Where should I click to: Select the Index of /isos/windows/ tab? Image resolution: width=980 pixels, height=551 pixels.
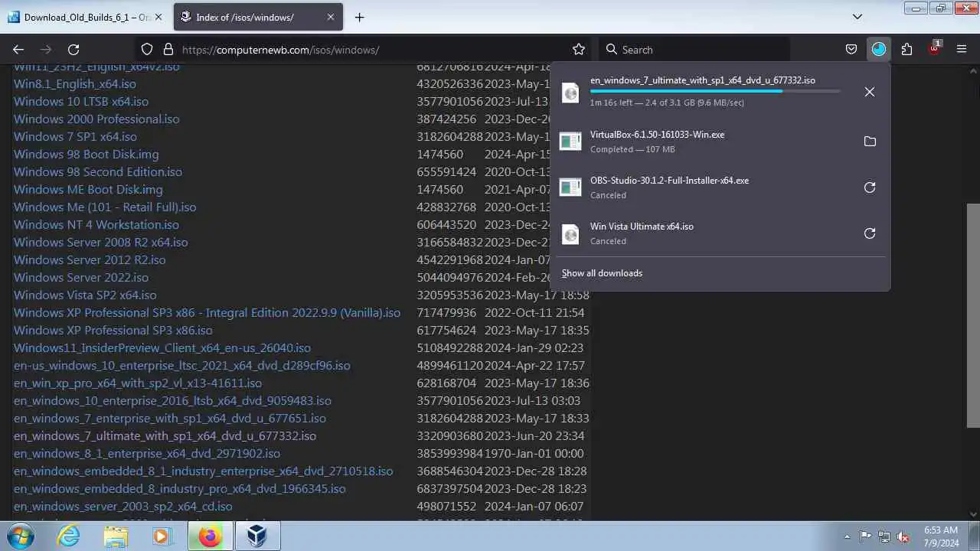[259, 17]
